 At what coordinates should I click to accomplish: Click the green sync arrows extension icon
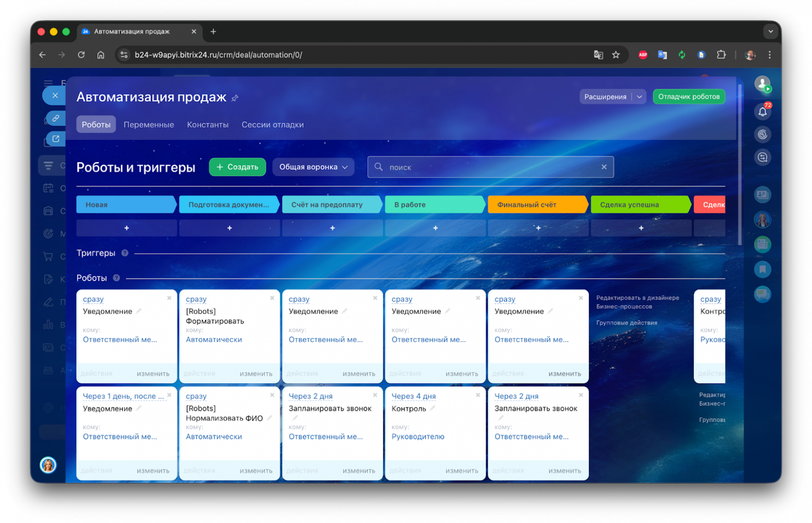tap(682, 55)
